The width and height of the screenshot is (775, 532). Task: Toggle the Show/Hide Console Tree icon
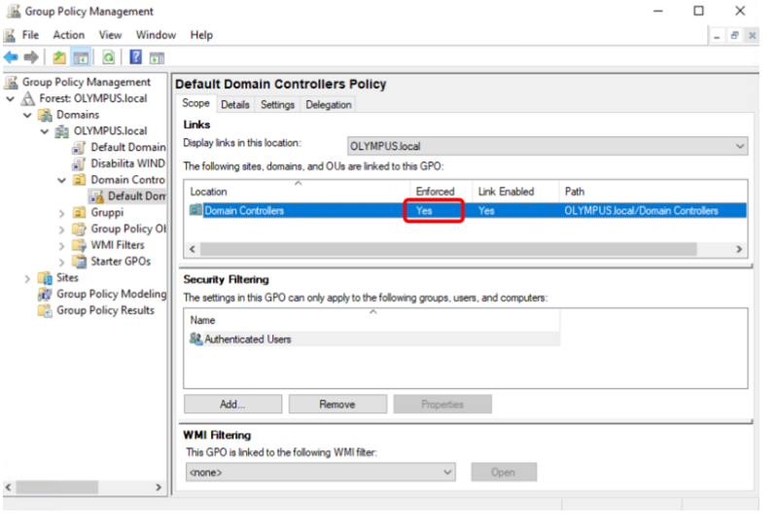click(x=81, y=57)
